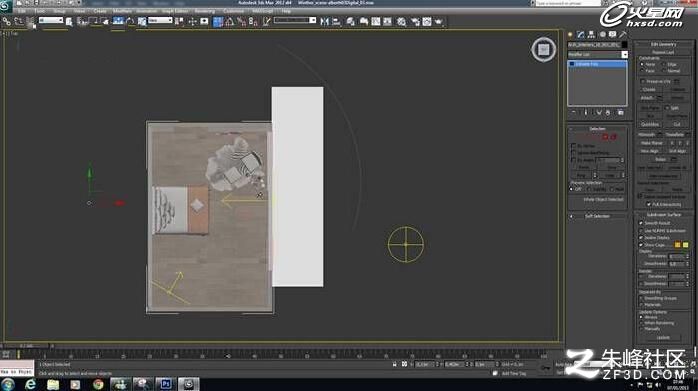The height and width of the screenshot is (391, 698).
Task: Click the Utilities hammer icon
Action: point(623,34)
